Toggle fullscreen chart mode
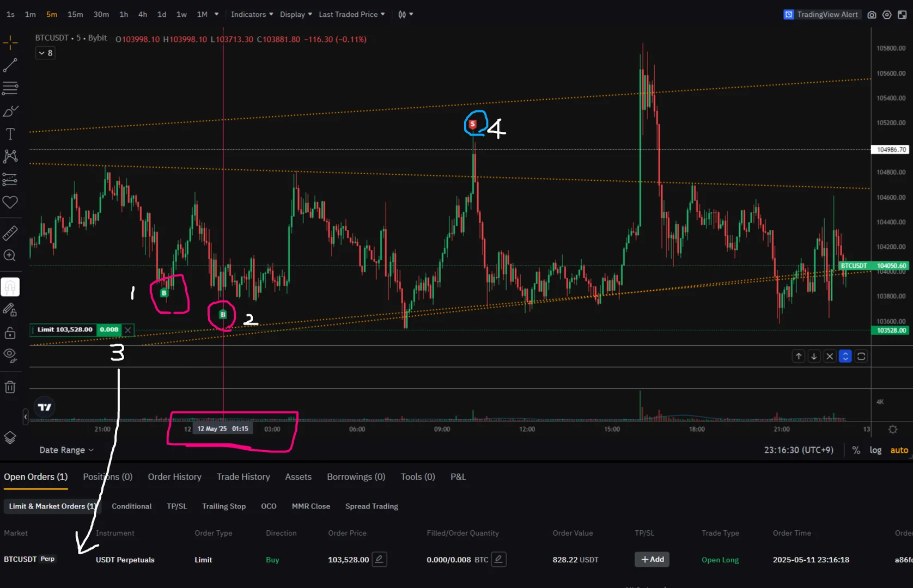 [902, 15]
